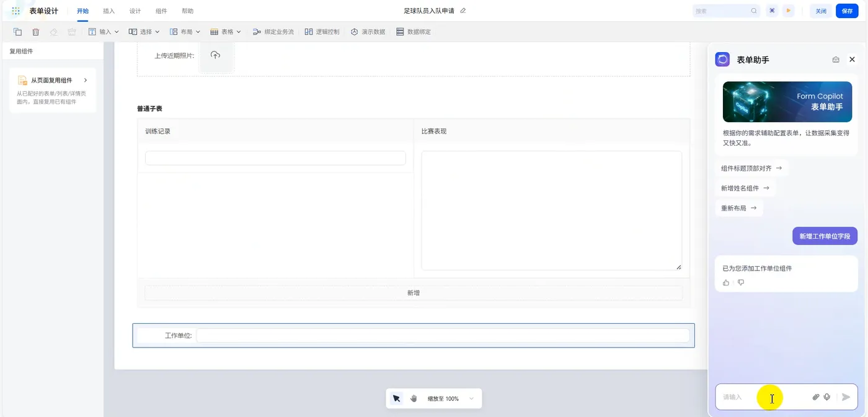This screenshot has height=417, width=868.
Task: Click the 新增 row button in subtable
Action: (414, 292)
